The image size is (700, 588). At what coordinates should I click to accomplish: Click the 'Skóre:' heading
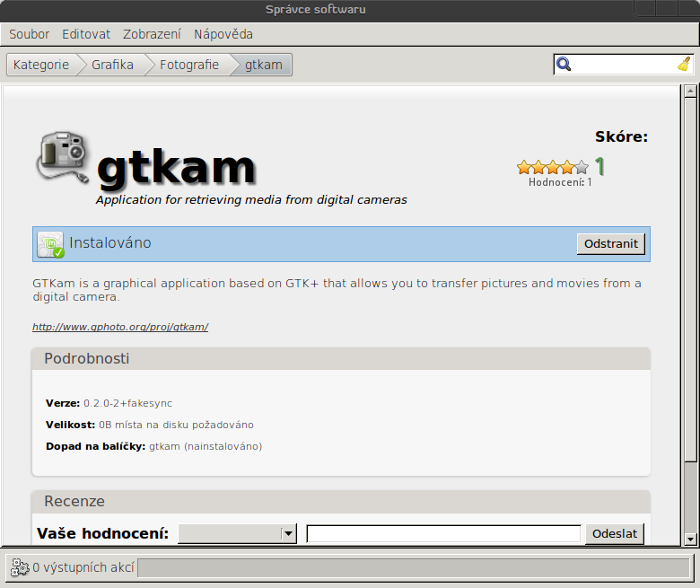tap(621, 136)
